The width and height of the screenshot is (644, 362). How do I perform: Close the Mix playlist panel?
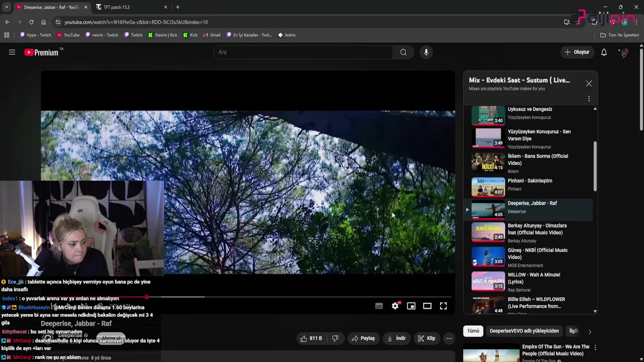(x=589, y=83)
